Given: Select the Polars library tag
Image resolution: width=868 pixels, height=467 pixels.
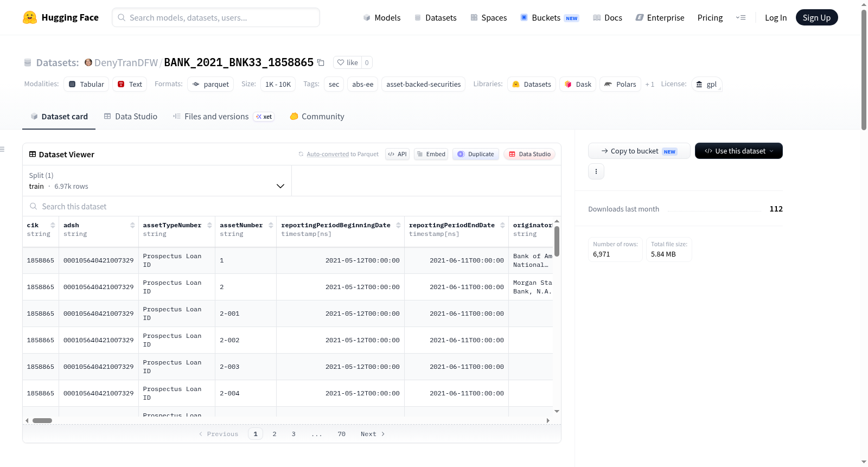Looking at the screenshot, I should coord(620,84).
